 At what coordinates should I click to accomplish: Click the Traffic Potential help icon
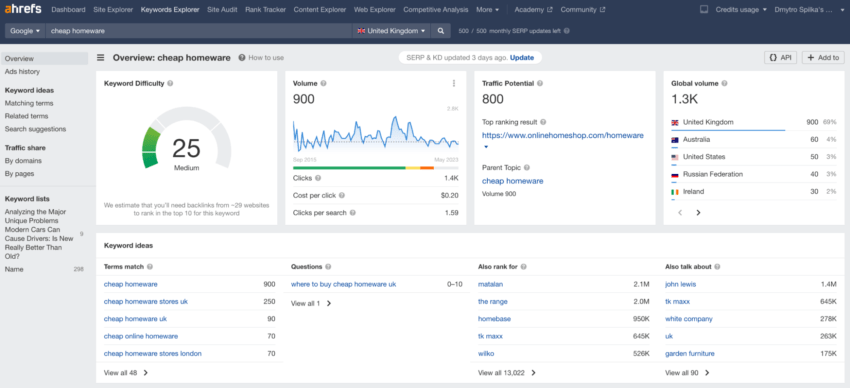coord(540,83)
